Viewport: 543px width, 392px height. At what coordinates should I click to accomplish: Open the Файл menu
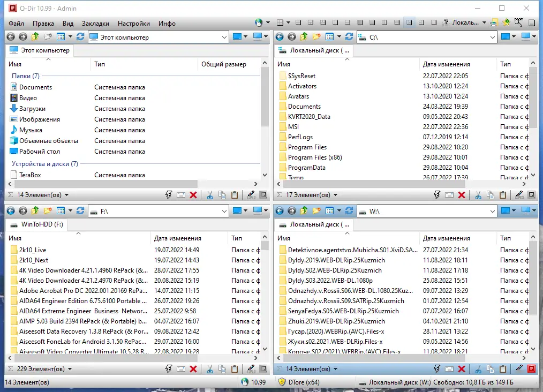tap(16, 23)
